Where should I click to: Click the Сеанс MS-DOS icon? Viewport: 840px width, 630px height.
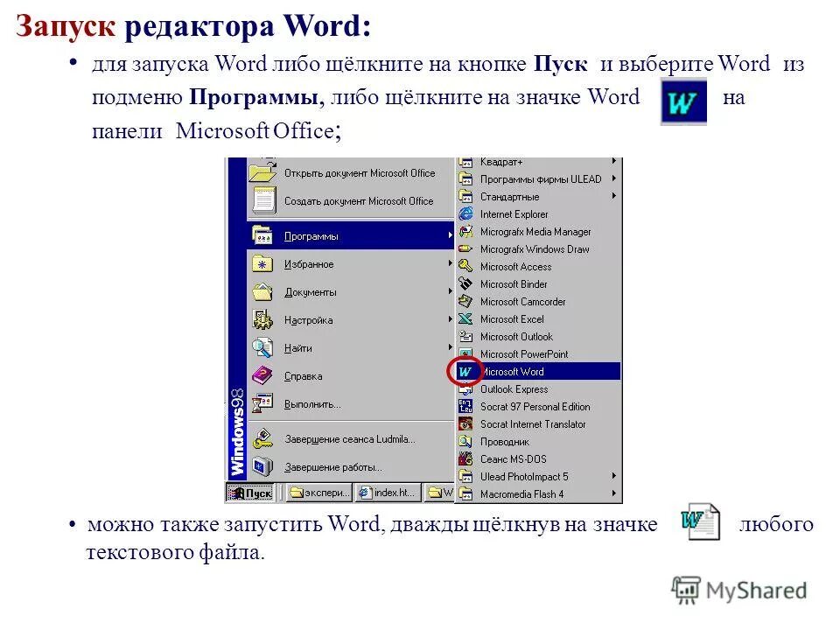[x=465, y=459]
